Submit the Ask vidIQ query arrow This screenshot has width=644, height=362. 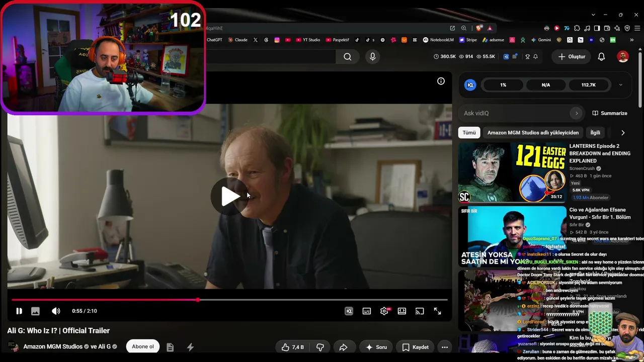(577, 114)
